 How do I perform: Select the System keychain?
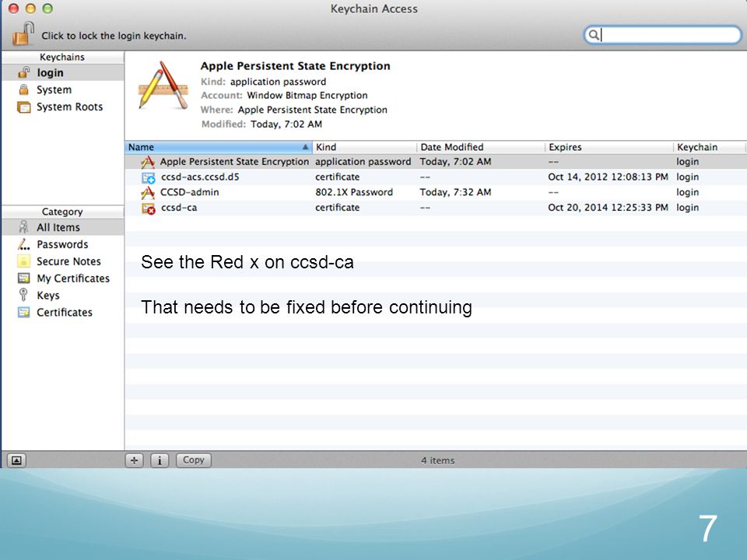pos(63,89)
